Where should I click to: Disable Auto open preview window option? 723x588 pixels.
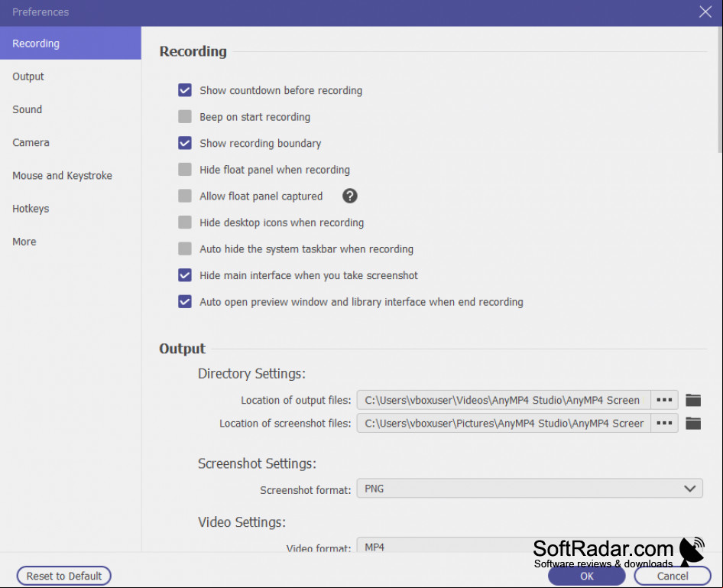[x=185, y=301]
